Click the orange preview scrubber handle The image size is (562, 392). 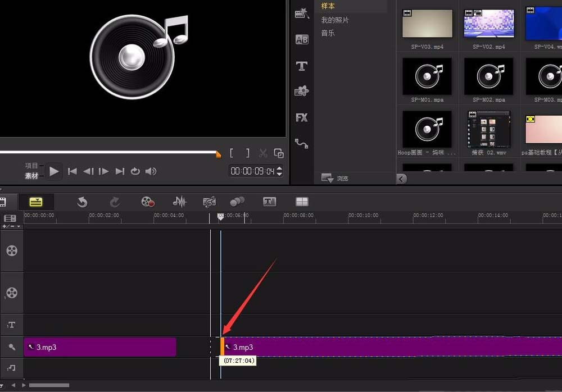pos(218,155)
